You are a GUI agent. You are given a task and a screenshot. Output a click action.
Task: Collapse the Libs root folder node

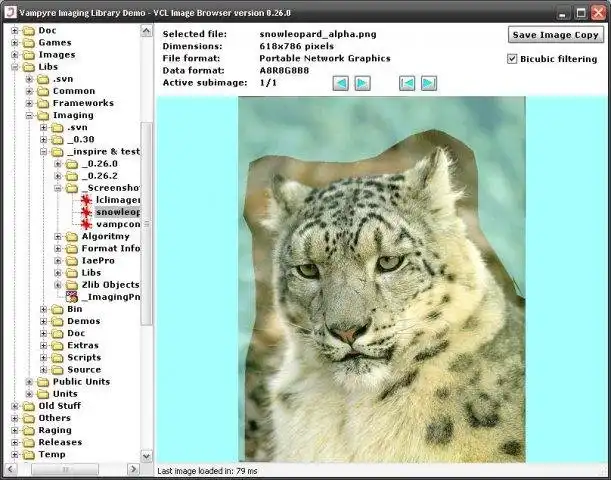coord(14,67)
